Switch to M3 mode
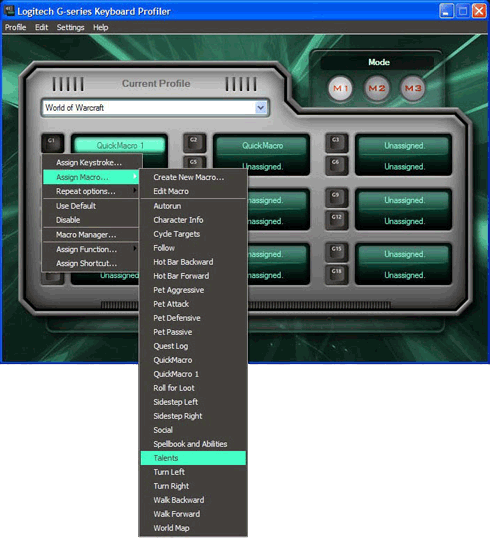490x542 pixels. tap(413, 88)
